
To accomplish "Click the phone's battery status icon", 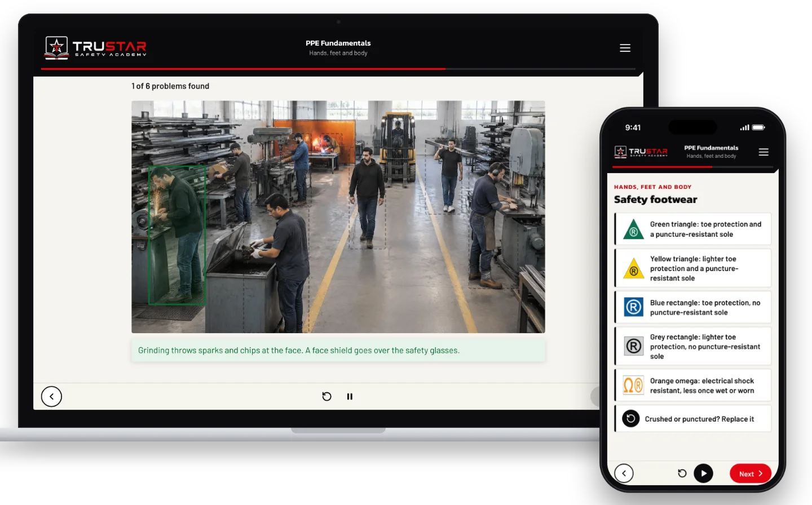I will [x=758, y=127].
